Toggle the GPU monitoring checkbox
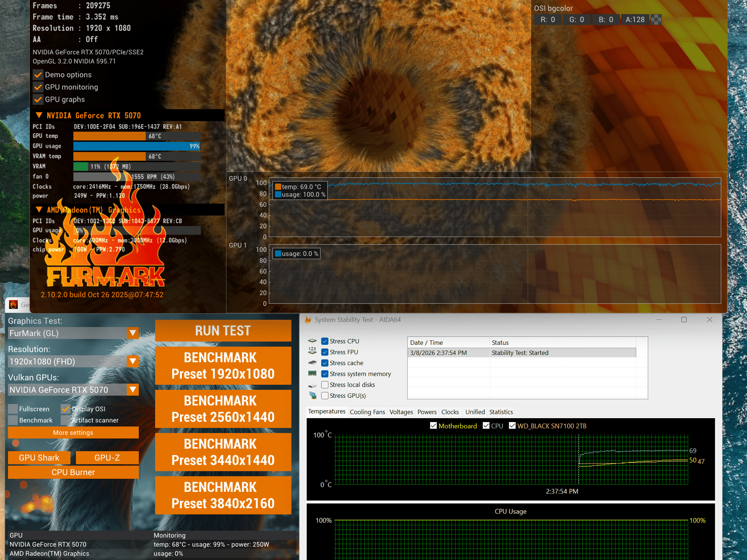This screenshot has width=747, height=560. pyautogui.click(x=38, y=87)
